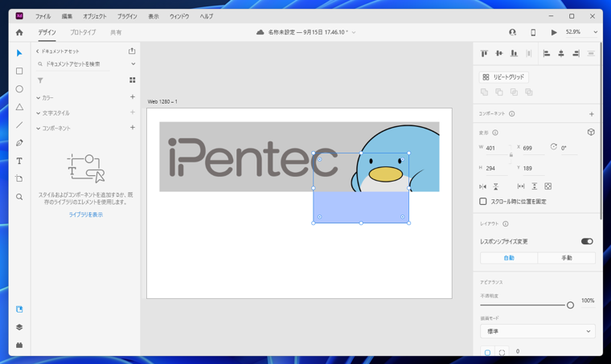Flip selection vertically
The height and width of the screenshot is (364, 611).
coord(496,186)
